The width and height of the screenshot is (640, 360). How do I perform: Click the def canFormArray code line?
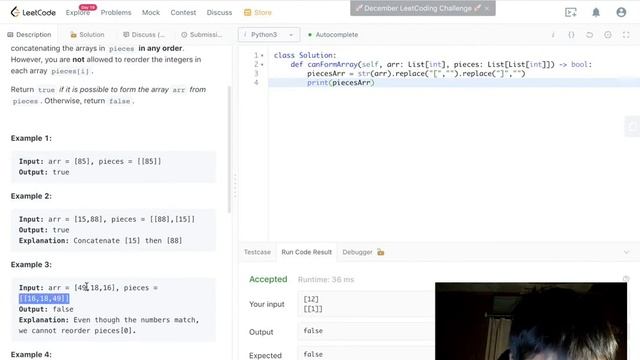point(441,64)
